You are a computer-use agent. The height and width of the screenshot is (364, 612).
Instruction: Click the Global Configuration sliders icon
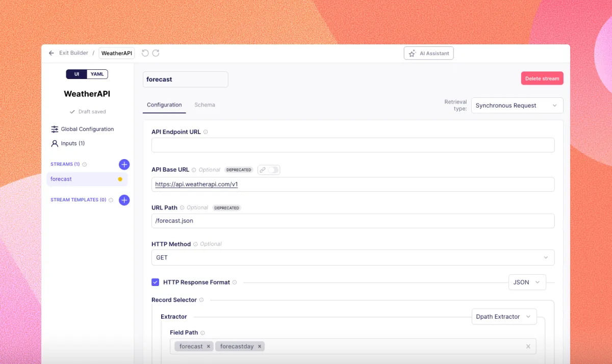click(55, 129)
